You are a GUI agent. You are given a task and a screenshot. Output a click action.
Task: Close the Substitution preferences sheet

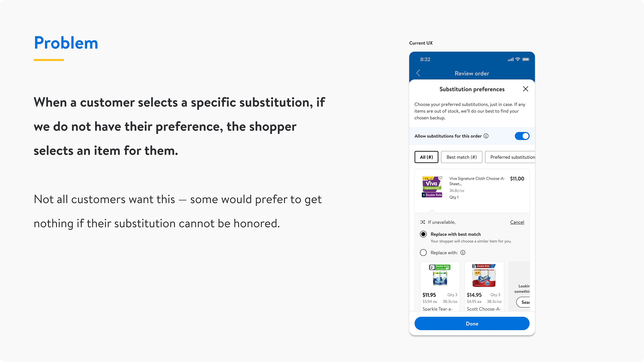pyautogui.click(x=525, y=89)
